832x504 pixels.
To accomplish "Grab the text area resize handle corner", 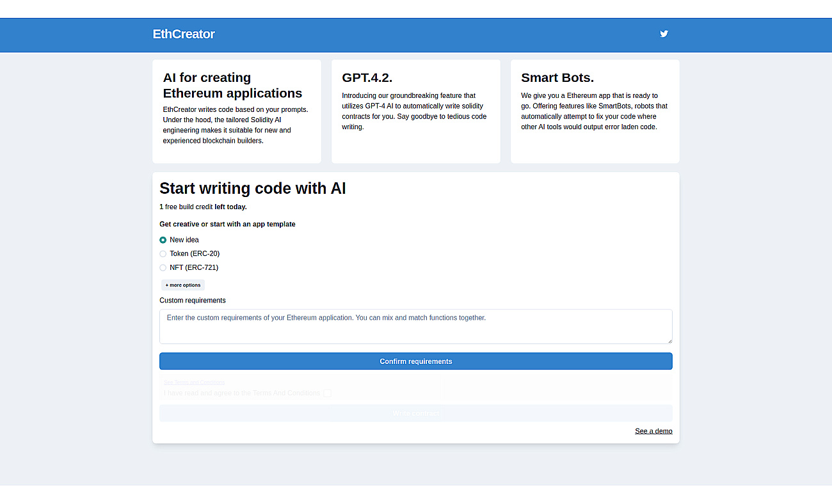I will click(x=669, y=340).
